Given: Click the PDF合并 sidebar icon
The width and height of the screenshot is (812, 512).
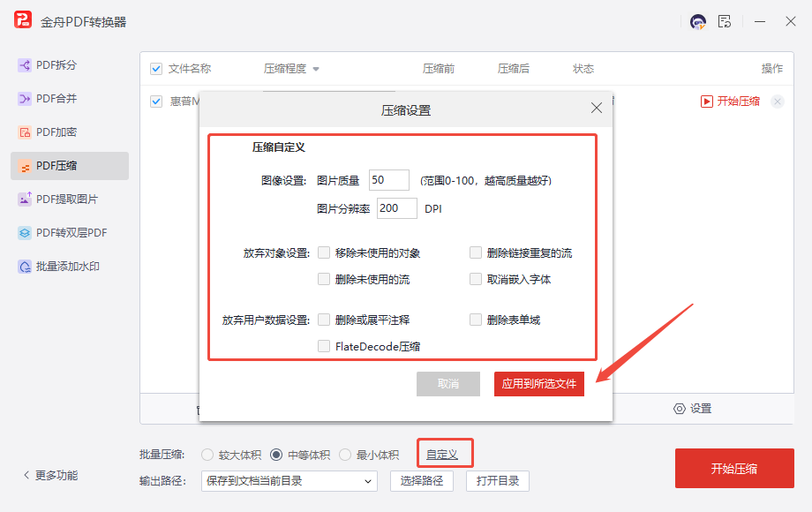Looking at the screenshot, I should pos(25,98).
